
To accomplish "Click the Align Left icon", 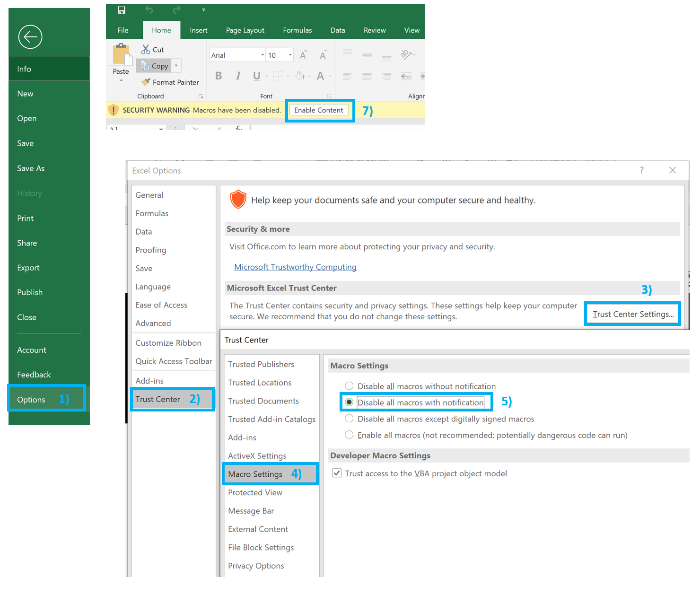I will point(347,76).
